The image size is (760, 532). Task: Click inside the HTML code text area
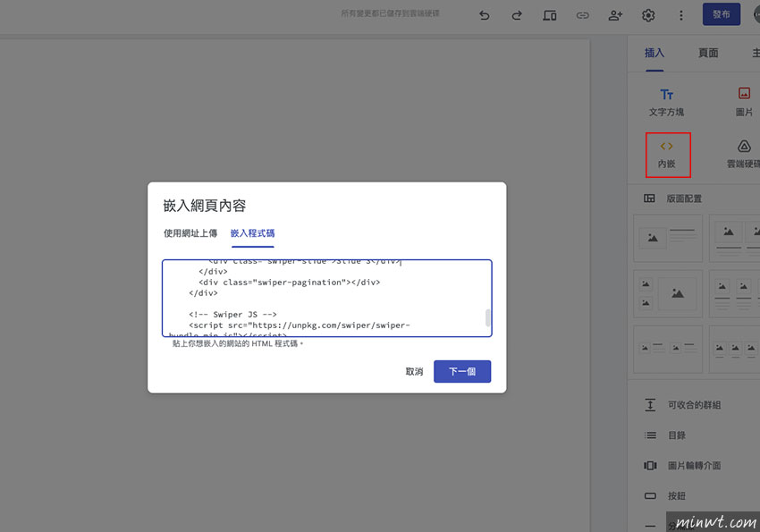(x=327, y=298)
